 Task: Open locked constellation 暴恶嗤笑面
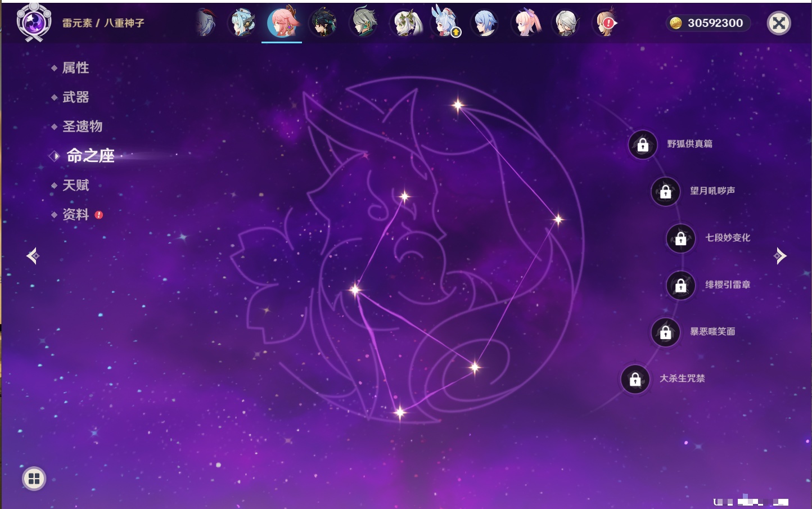click(665, 332)
